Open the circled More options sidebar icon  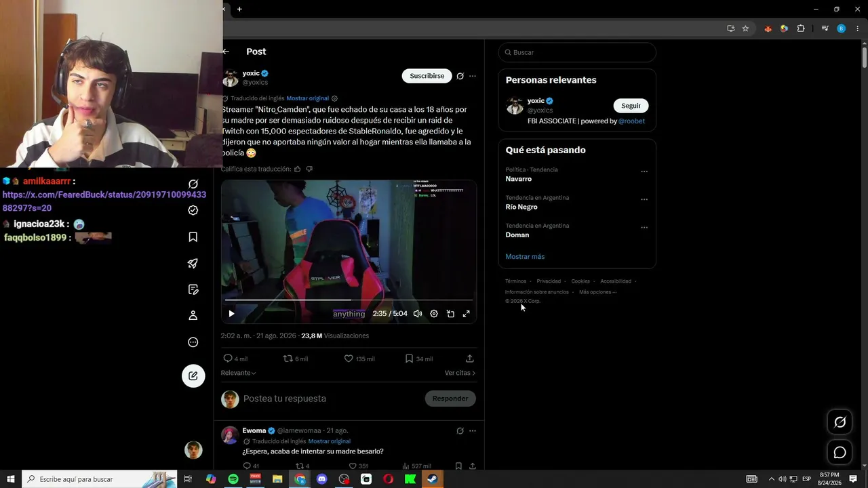click(x=193, y=342)
